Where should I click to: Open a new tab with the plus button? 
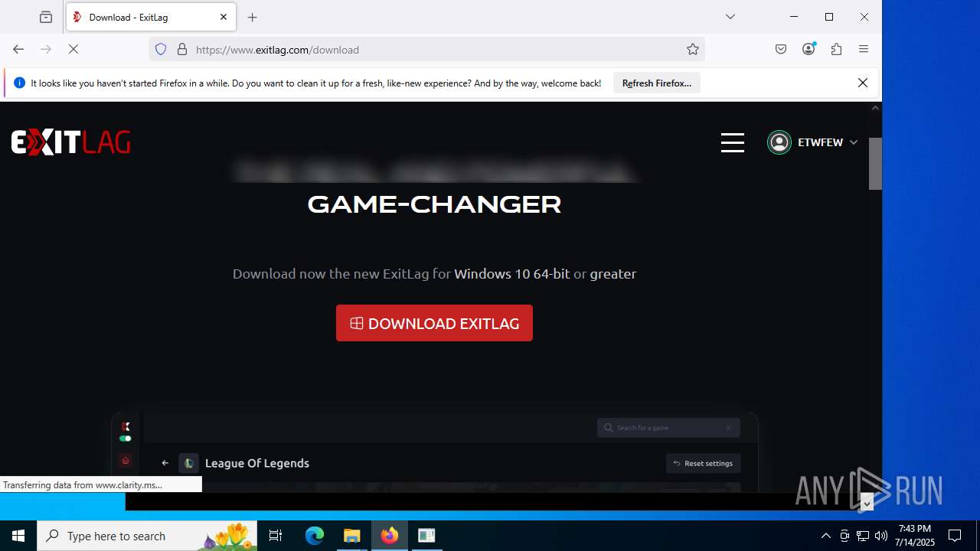[253, 17]
